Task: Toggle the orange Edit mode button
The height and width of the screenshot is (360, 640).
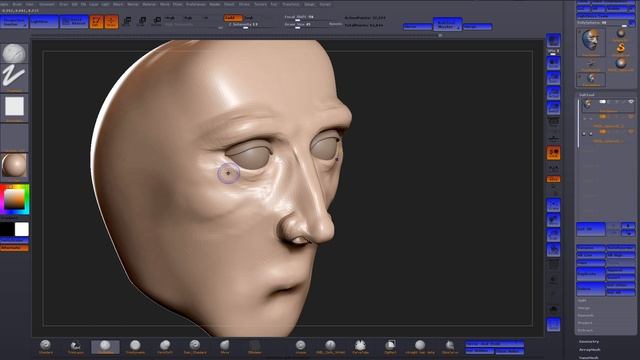Action: point(96,22)
